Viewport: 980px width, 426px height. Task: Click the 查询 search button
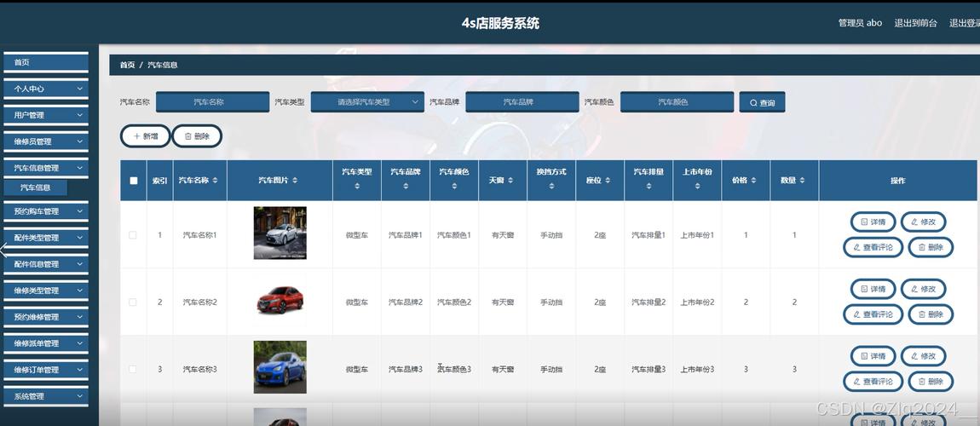762,102
